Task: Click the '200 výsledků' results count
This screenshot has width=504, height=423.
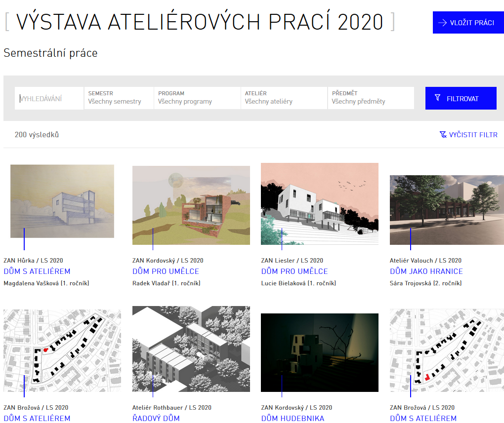Action: coord(37,135)
